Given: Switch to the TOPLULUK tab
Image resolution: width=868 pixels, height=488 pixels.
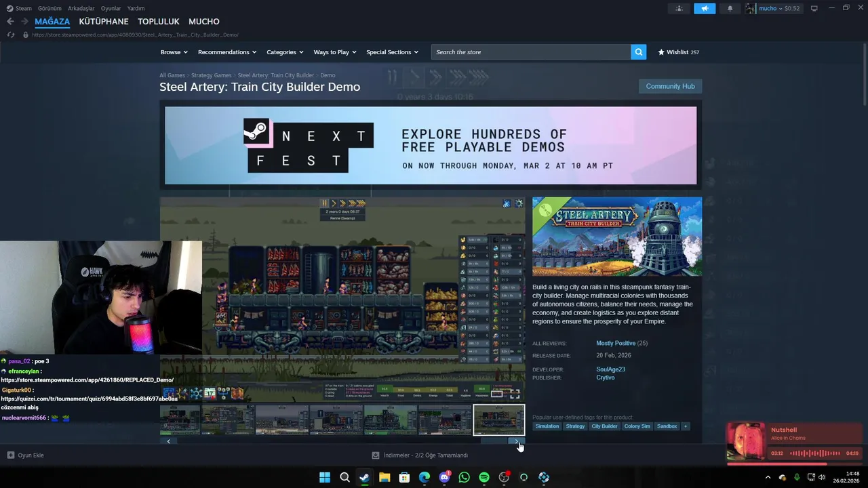Looking at the screenshot, I should tap(159, 22).
